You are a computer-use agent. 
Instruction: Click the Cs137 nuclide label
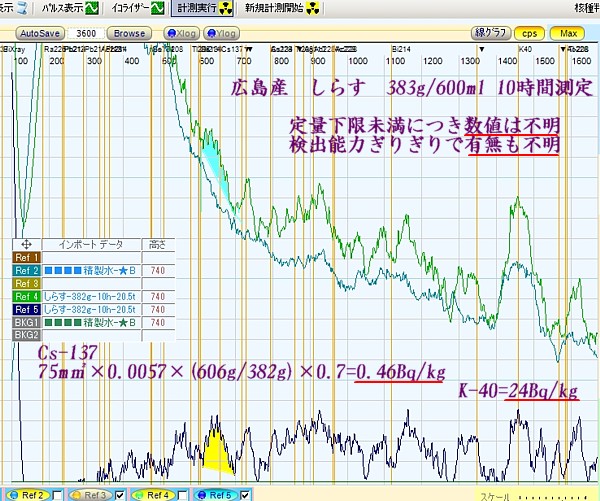point(232,49)
